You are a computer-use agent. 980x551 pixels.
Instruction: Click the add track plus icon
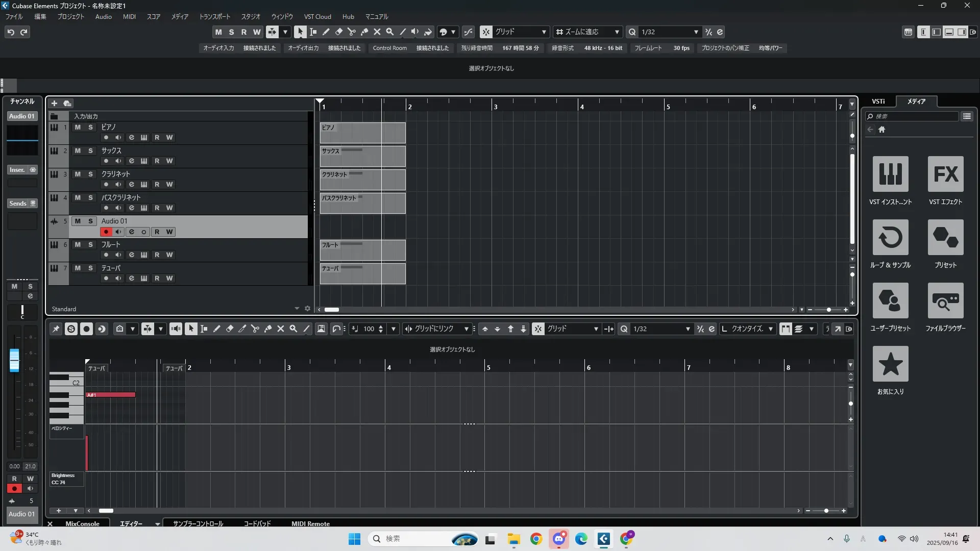pos(55,103)
